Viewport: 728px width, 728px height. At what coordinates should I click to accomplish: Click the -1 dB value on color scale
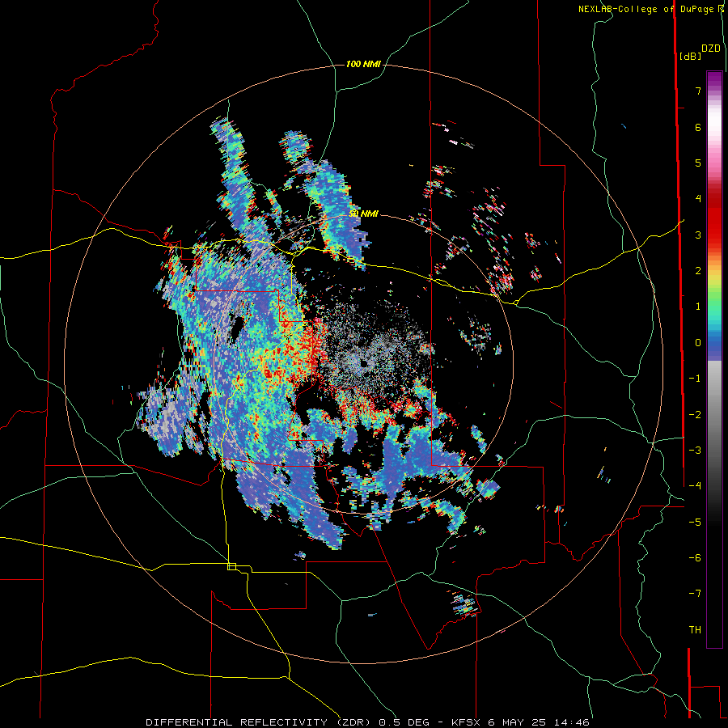click(695, 379)
